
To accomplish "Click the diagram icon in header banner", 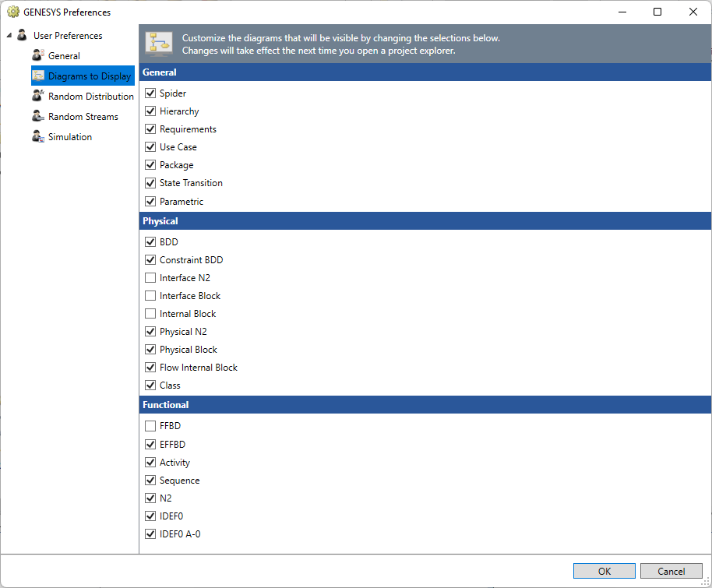I will coord(159,44).
